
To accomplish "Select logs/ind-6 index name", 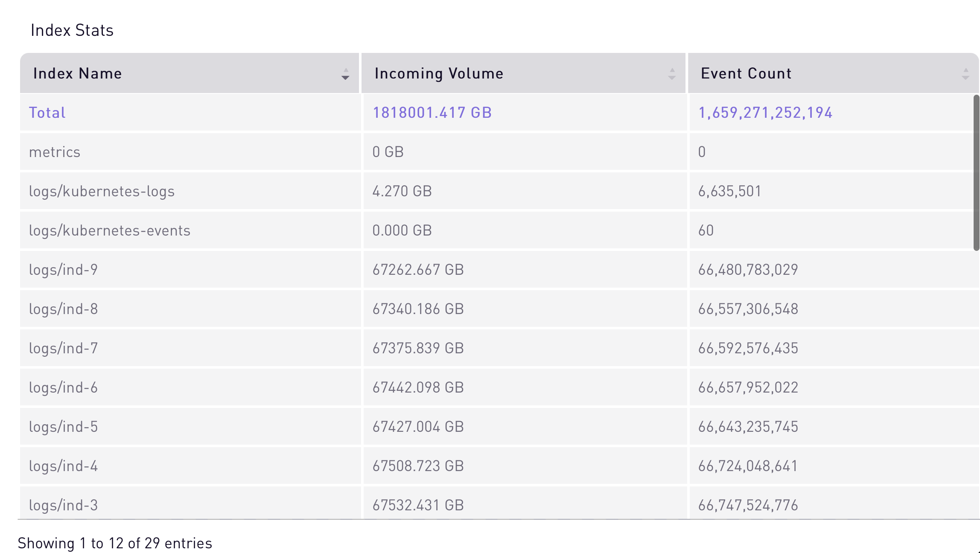I will pyautogui.click(x=63, y=387).
